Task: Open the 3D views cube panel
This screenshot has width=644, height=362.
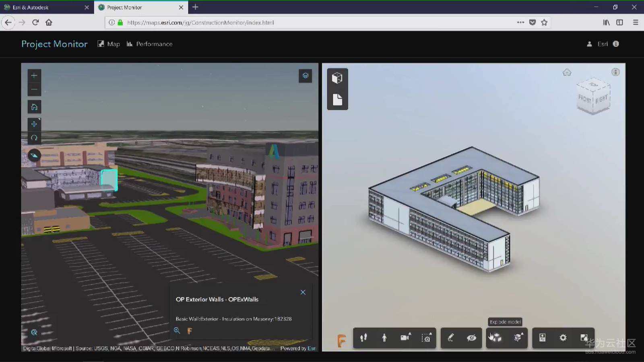Action: coord(337,78)
